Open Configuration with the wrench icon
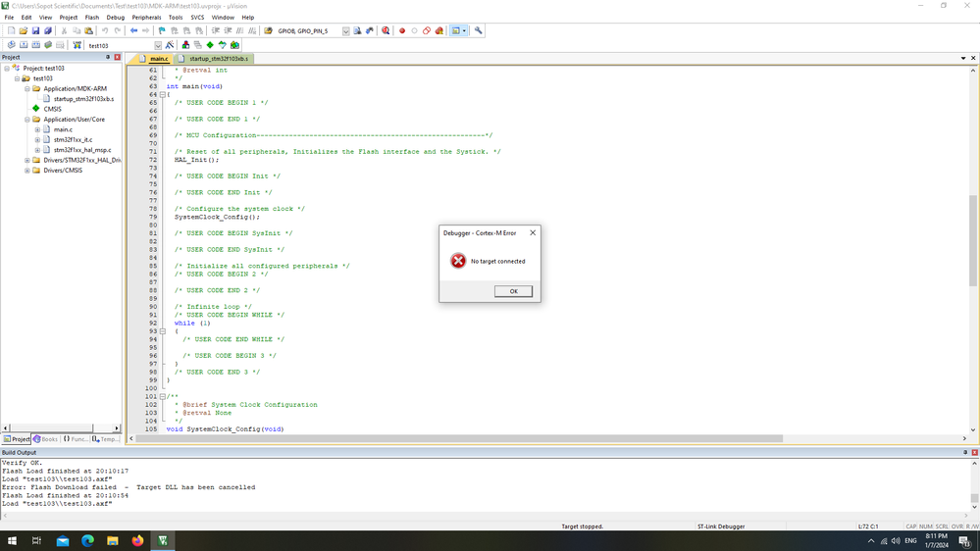 (x=478, y=30)
